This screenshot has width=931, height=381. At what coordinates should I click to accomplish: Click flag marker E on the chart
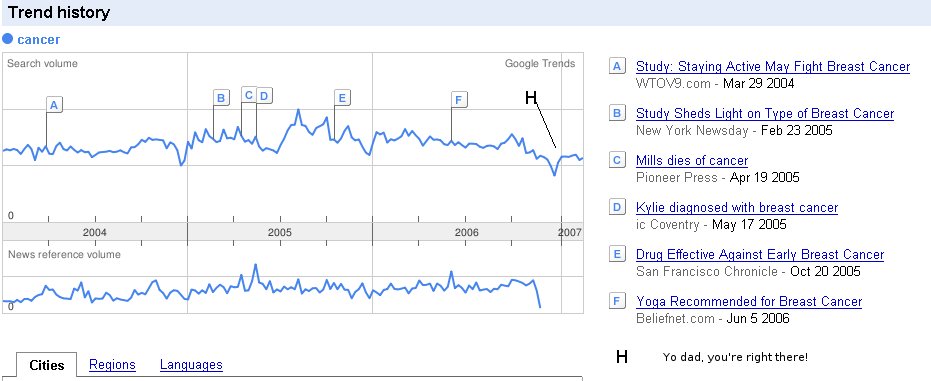342,98
